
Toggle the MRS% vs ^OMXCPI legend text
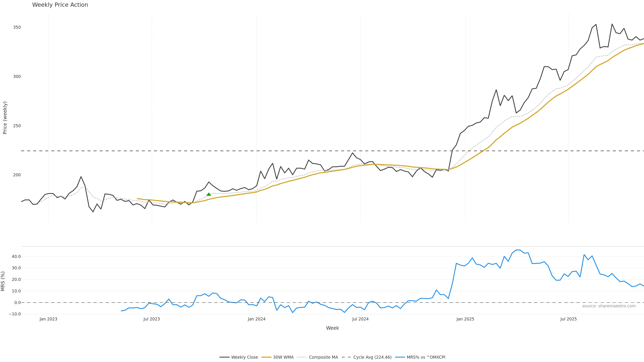426,357
